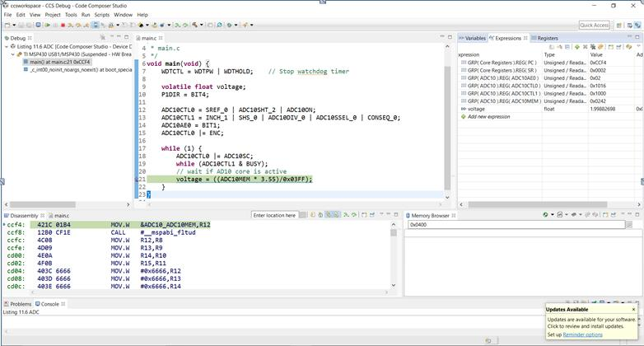
Task: Maximize the Memory Browser panel
Action: coord(638,215)
